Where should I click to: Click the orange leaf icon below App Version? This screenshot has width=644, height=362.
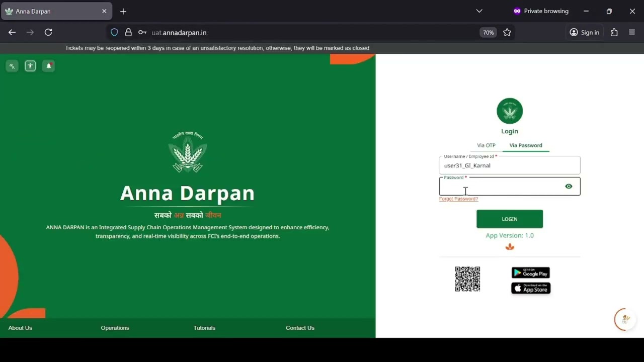(510, 247)
